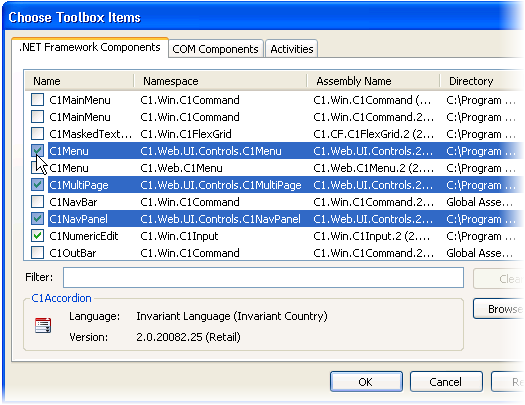The height and width of the screenshot is (405, 525).
Task: Uncheck the C1NavPanel checkbox
Action: [37, 219]
